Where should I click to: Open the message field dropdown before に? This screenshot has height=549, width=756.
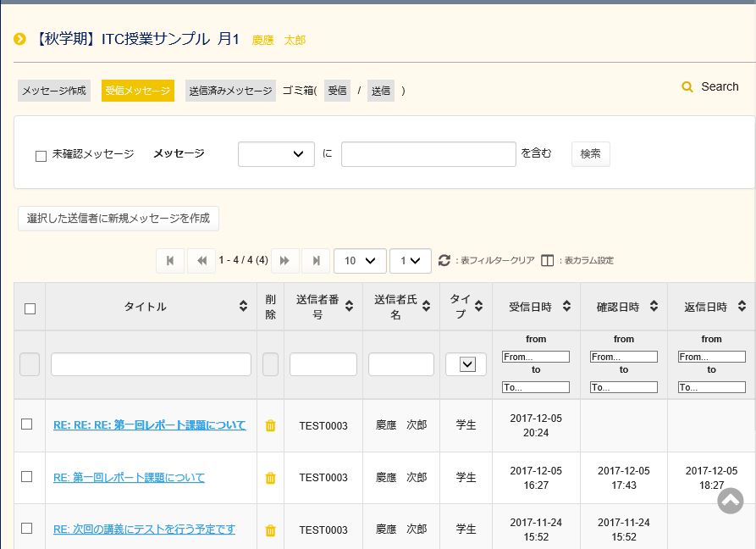276,154
